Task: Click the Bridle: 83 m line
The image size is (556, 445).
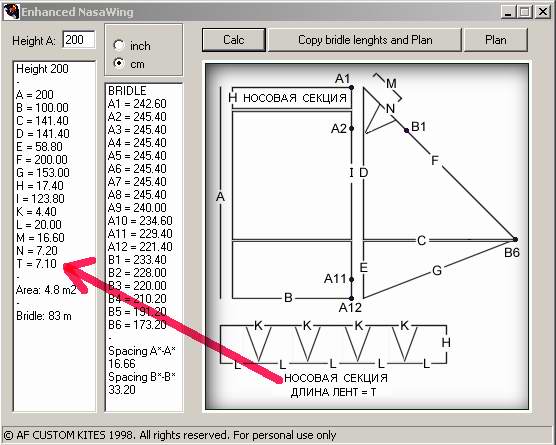Action: click(44, 316)
